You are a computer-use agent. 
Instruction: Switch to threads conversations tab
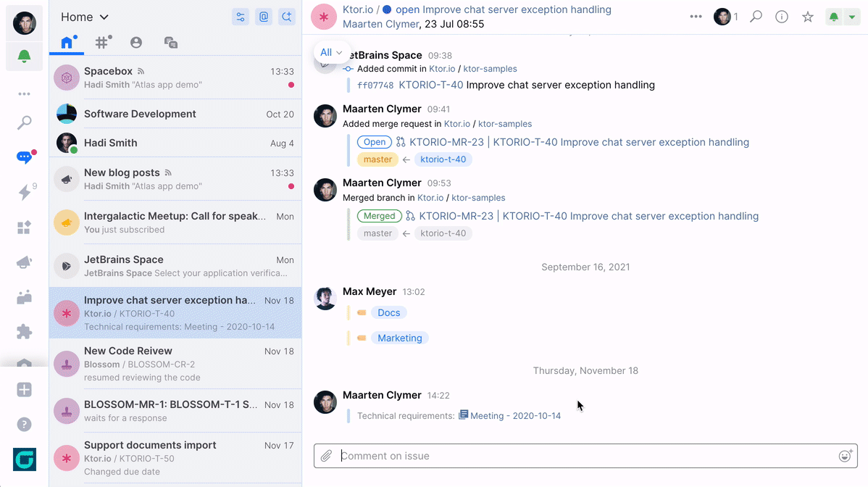coord(170,43)
